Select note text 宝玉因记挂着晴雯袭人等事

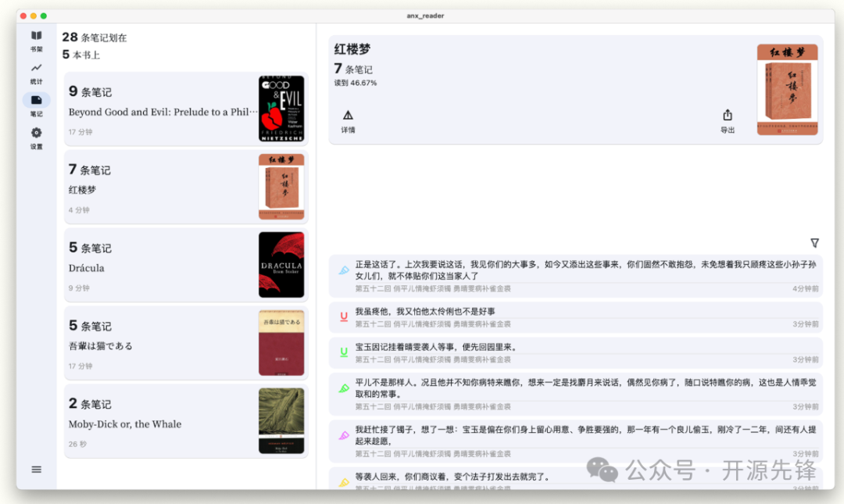pos(436,347)
